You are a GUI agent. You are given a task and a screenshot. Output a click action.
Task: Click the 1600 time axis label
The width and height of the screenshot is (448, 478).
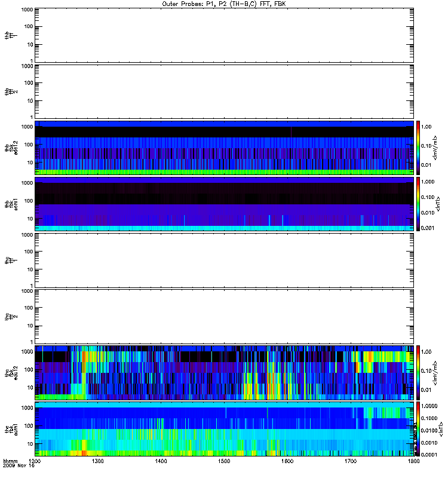click(287, 461)
